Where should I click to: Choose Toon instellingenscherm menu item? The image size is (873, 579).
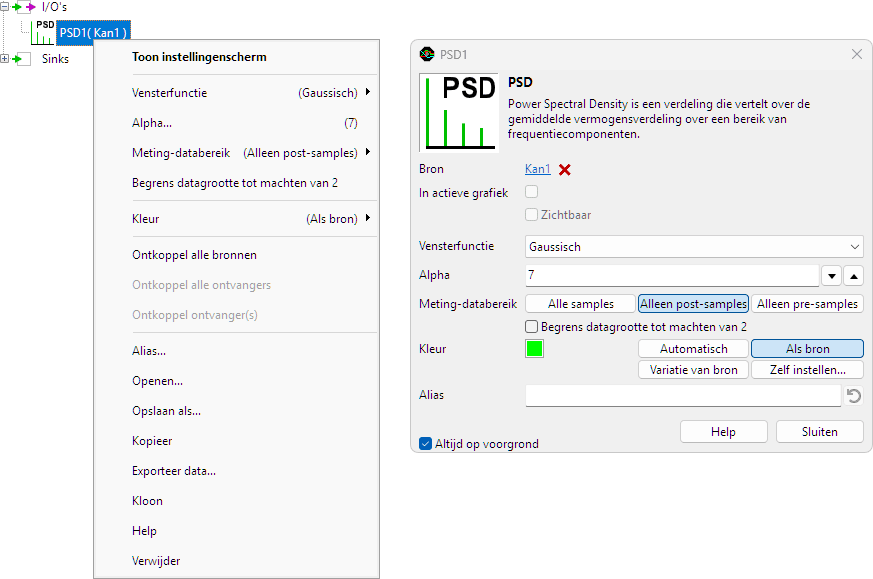pyautogui.click(x=237, y=57)
